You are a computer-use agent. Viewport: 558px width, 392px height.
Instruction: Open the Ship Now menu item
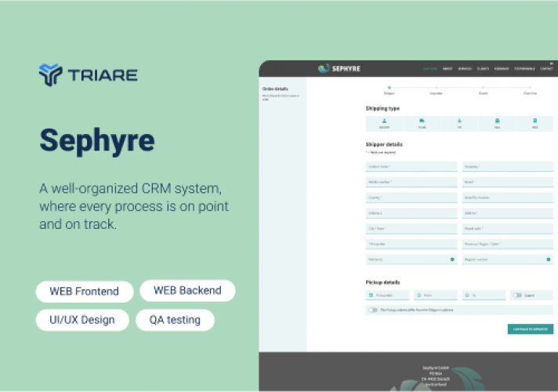click(x=430, y=69)
